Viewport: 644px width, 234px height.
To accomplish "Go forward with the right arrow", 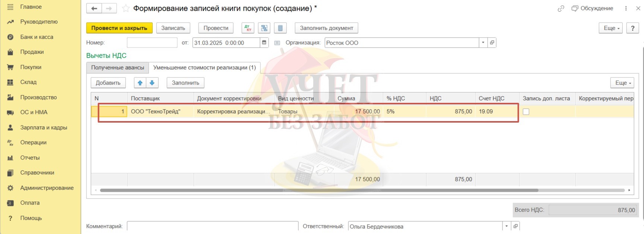I will tap(109, 8).
